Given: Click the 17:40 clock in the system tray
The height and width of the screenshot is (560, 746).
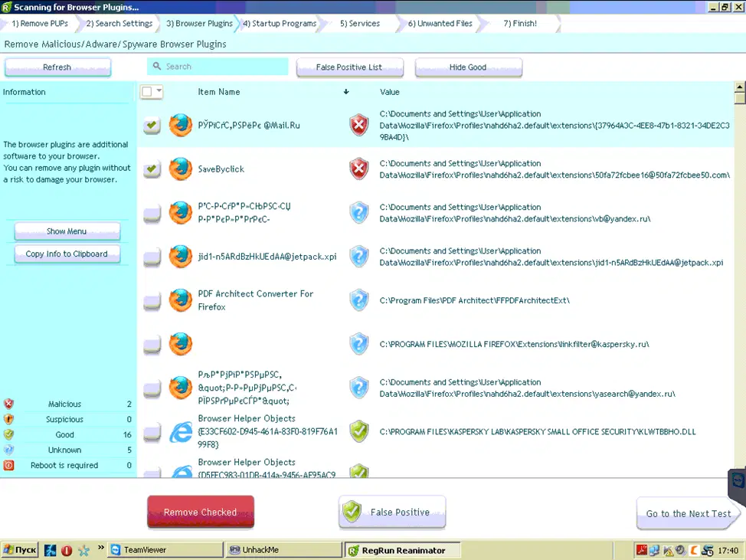Looking at the screenshot, I should pyautogui.click(x=728, y=551).
